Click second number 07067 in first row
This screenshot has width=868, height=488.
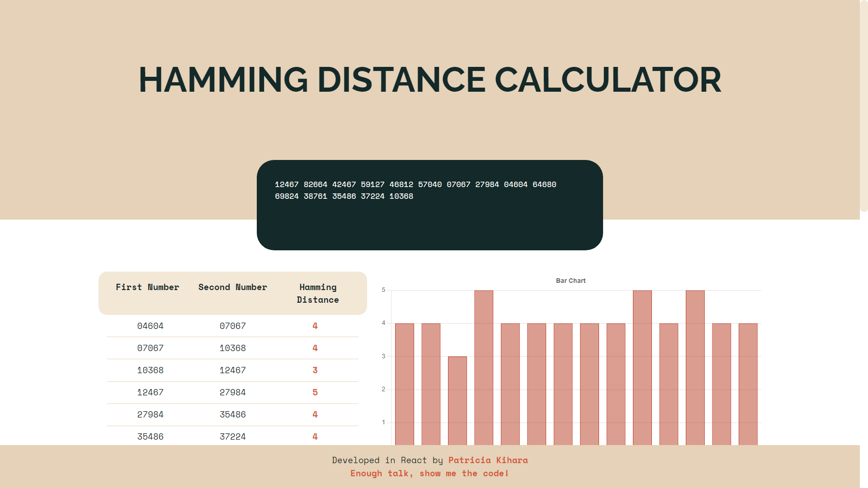pyautogui.click(x=232, y=326)
